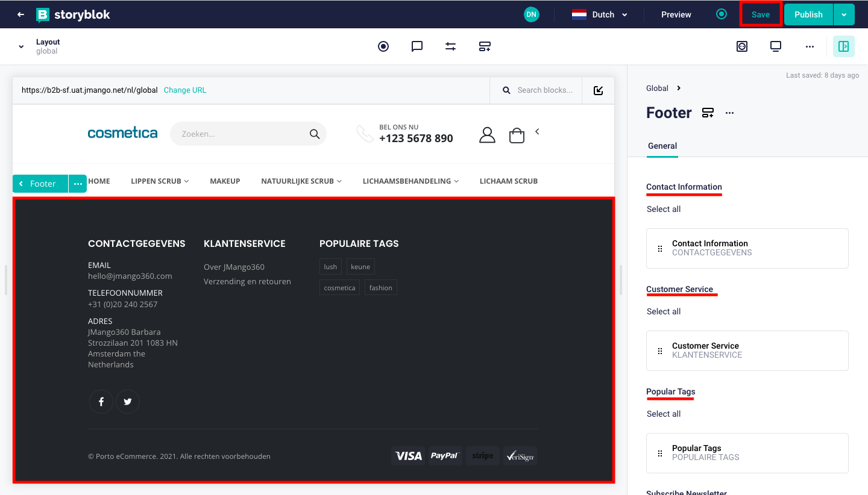The image size is (868, 495).
Task: Select the General tab
Action: pos(662,146)
